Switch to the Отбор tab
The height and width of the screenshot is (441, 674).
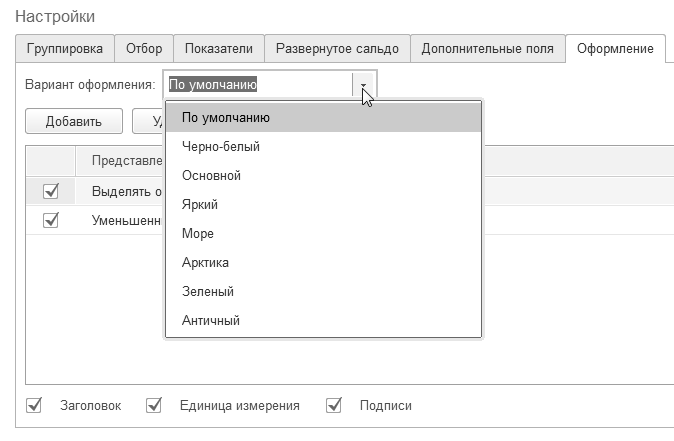click(x=144, y=48)
